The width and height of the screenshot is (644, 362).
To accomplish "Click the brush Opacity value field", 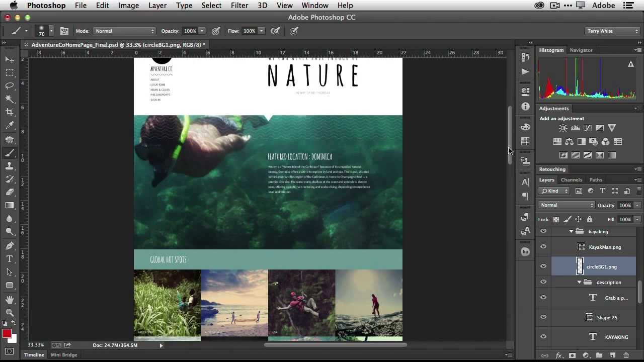I will (190, 31).
